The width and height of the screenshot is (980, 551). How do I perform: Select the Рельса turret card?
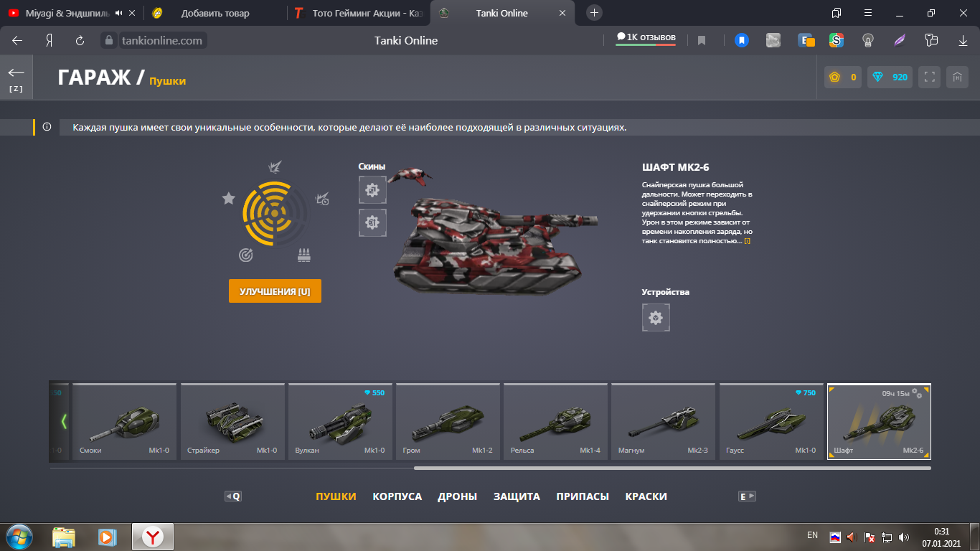[x=555, y=422]
